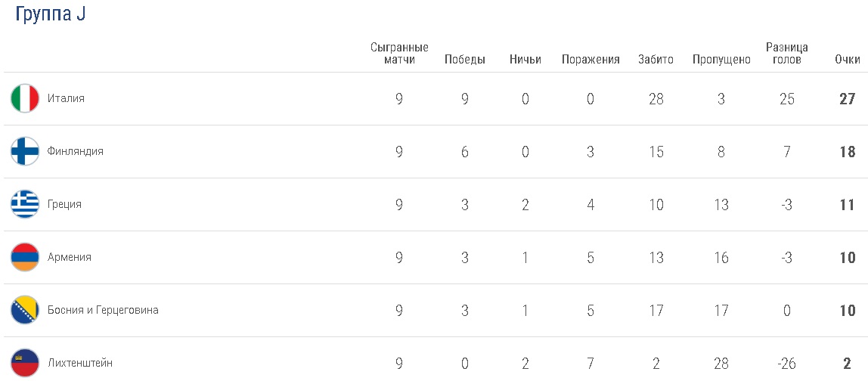Click the Сыгранные матчи column header

click(399, 53)
